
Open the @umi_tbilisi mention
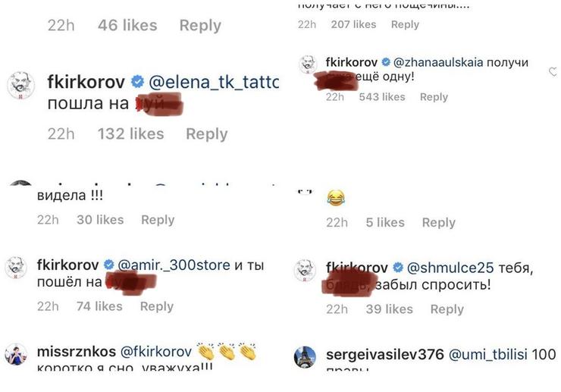[x=492, y=353]
